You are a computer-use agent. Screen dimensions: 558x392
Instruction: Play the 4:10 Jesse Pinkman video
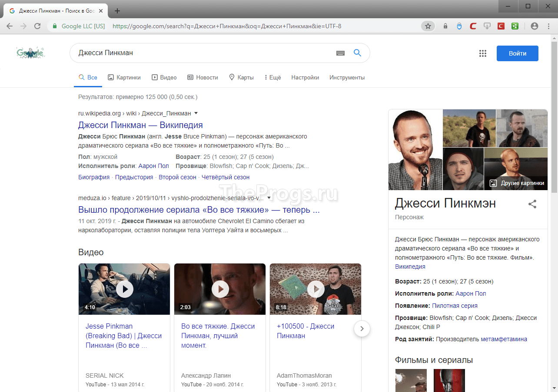point(124,289)
